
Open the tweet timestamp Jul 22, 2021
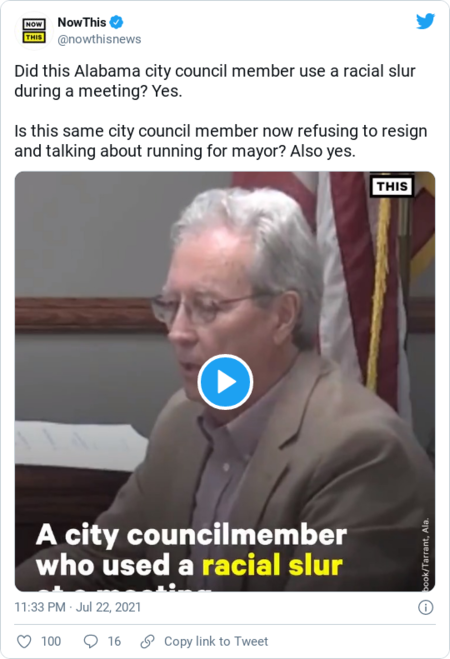coord(78,607)
